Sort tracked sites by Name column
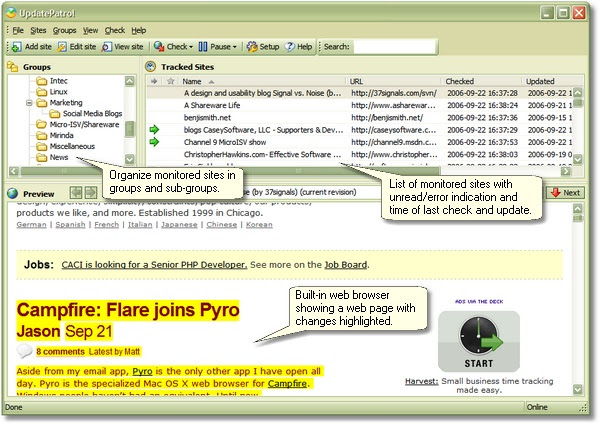 [262, 81]
